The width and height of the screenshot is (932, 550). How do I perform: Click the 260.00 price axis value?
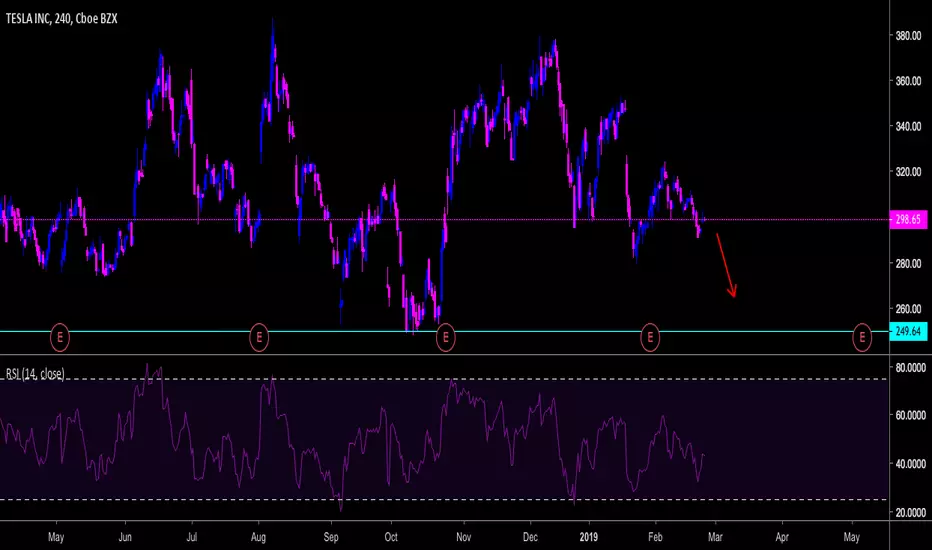coord(908,309)
